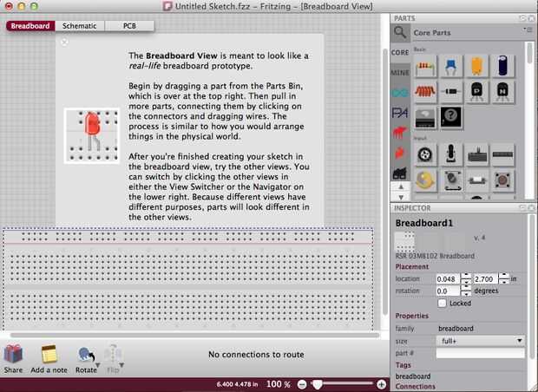This screenshot has height=392, width=538.
Task: Select the flat black strip sensor part
Action: 502,154
